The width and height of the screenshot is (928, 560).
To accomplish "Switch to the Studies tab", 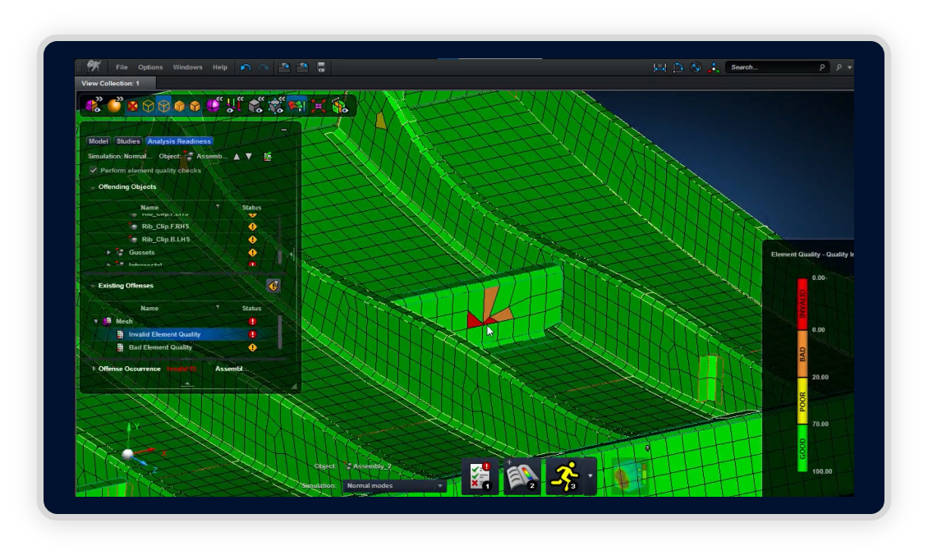I will click(128, 141).
